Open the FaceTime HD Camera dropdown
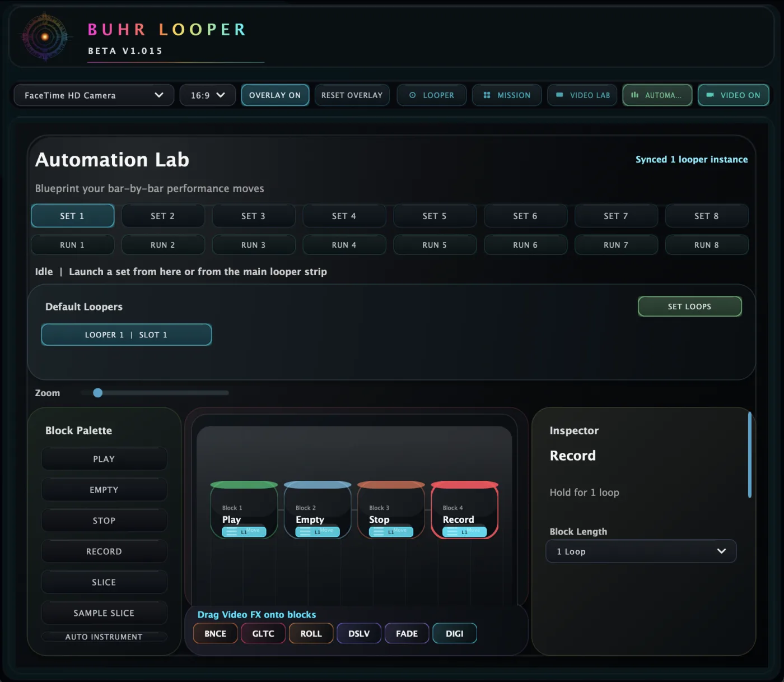This screenshot has width=784, height=682. [x=94, y=95]
